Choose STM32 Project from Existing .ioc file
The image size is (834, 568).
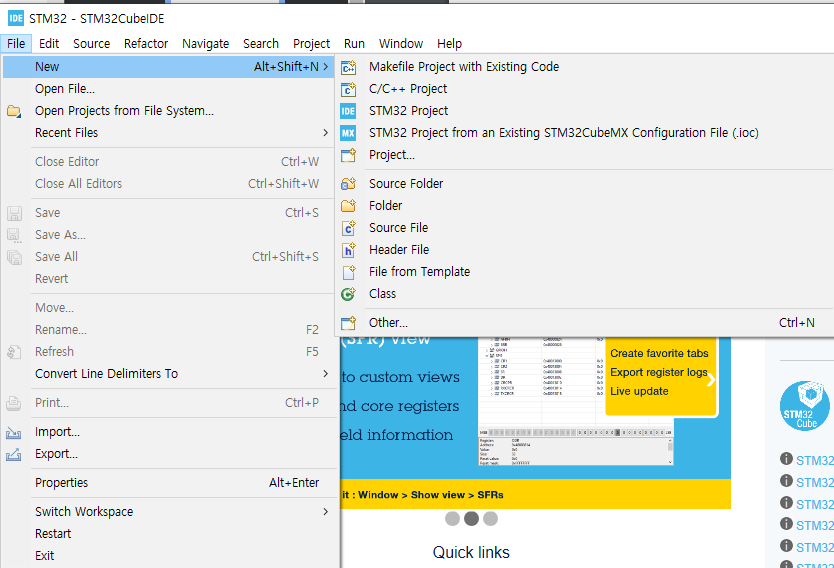click(x=585, y=132)
